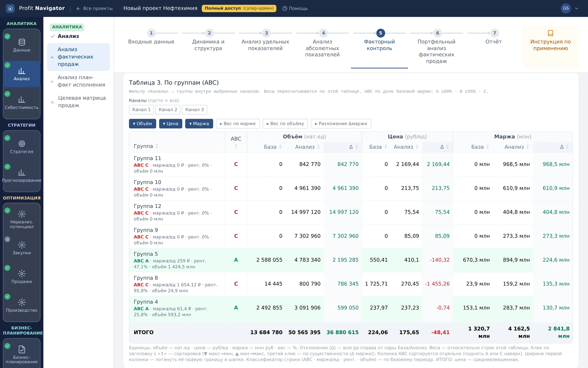Open the Производство module
Image resolution: width=588 pixels, height=368 pixels.
tap(22, 306)
